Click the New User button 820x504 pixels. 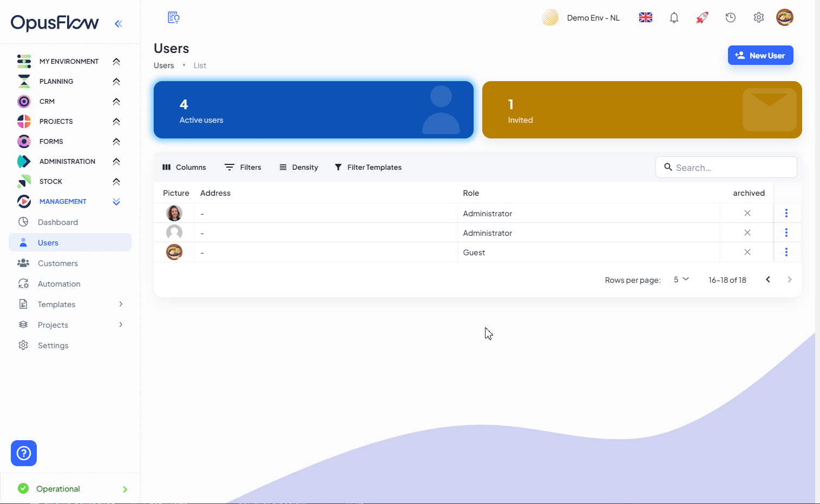coord(760,55)
